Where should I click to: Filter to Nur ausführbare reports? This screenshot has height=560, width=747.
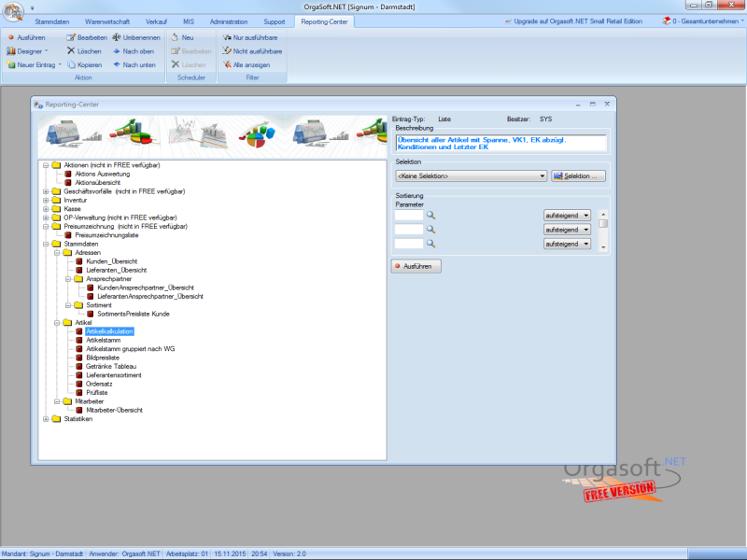tap(226, 37)
